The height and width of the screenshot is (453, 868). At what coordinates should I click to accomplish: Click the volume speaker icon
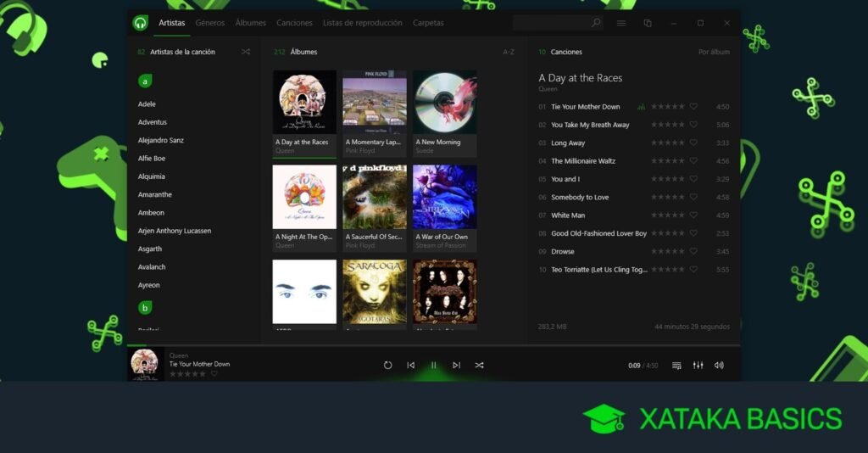719,365
